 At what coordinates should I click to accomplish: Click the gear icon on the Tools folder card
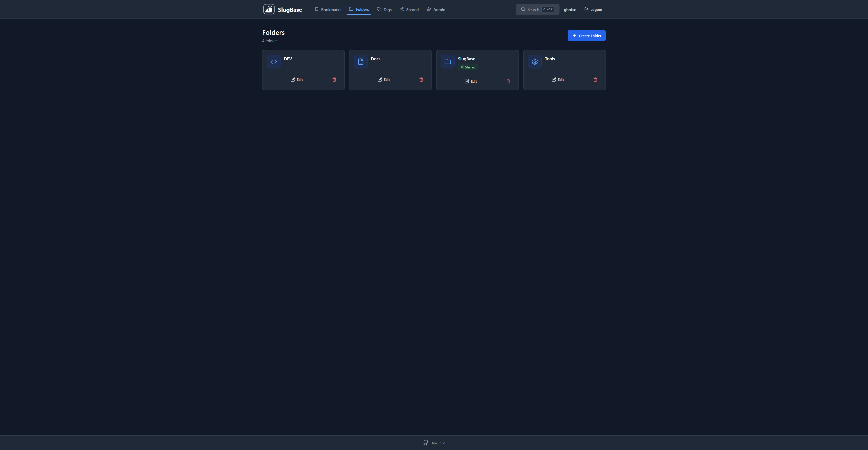pos(534,62)
